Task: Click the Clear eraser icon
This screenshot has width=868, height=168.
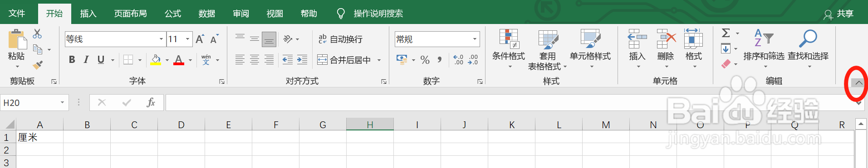Action: (726, 64)
